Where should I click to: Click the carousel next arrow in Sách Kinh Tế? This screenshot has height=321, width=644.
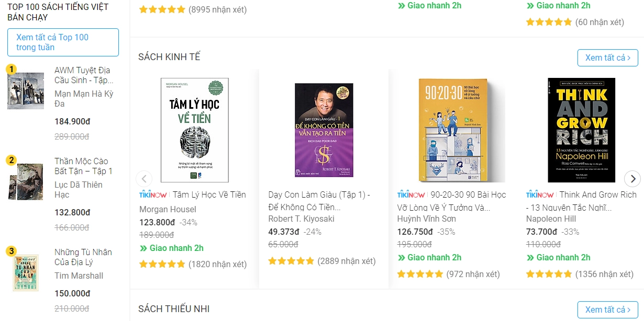[632, 179]
